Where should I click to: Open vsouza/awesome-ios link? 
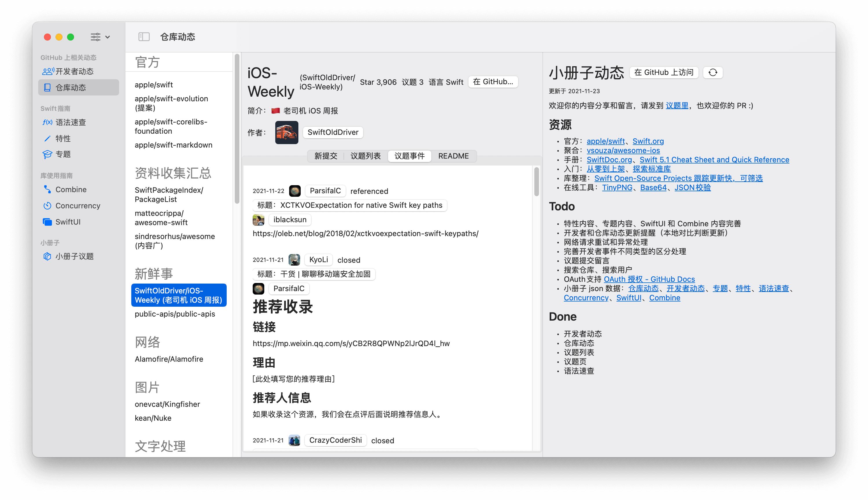[x=623, y=150]
